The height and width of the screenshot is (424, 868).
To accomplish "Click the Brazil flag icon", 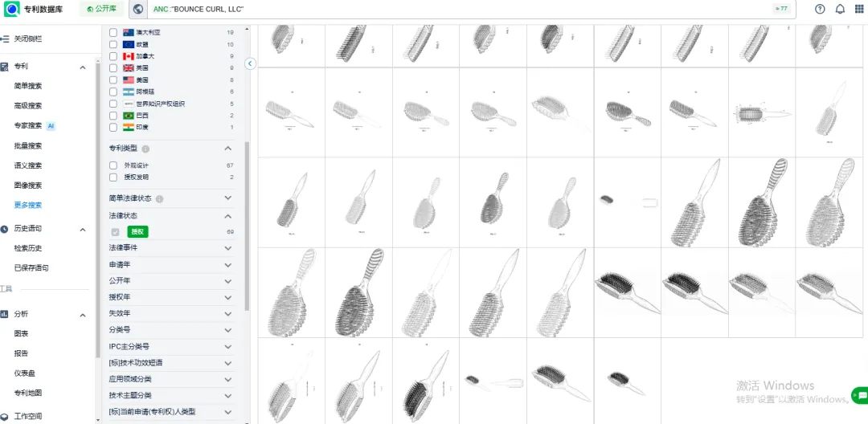I will [x=129, y=116].
